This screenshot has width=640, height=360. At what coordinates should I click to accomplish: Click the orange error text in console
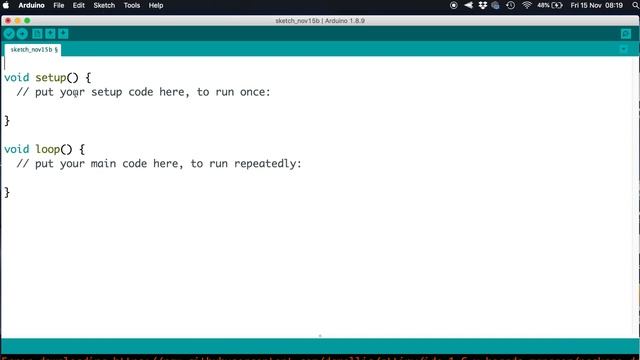320,358
